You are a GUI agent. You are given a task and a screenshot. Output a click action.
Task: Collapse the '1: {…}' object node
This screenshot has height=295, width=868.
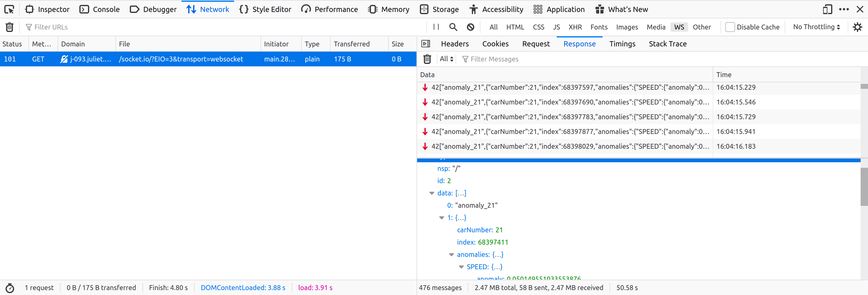point(441,218)
